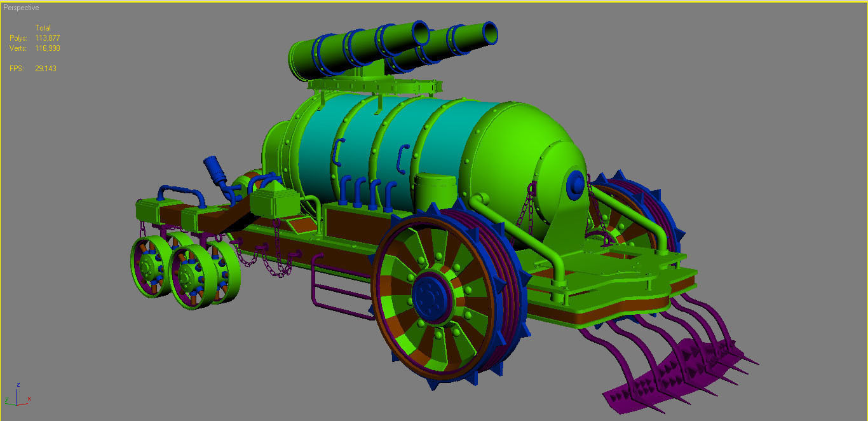Click the polygon count value 113,877
Viewport: 868px width, 421px height.
(48, 38)
